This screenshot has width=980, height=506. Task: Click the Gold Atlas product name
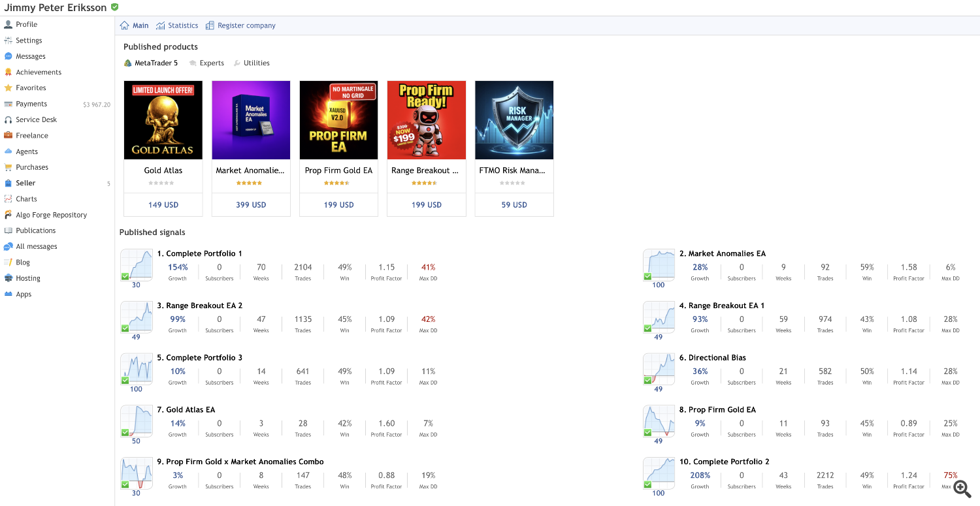click(x=163, y=170)
